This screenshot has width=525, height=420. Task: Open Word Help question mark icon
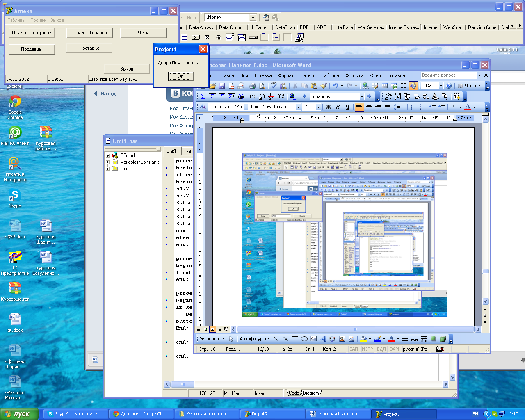click(x=449, y=86)
